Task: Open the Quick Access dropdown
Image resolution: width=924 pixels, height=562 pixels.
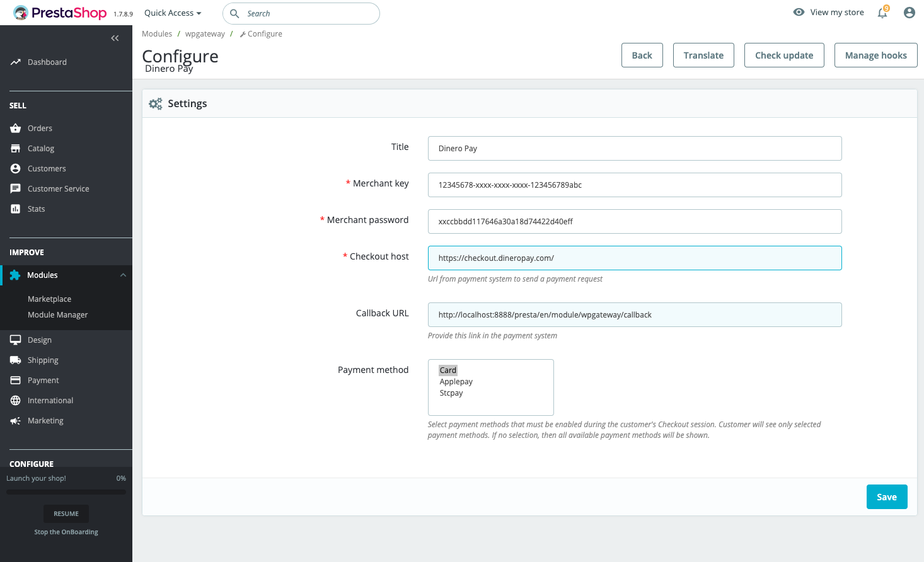Action: click(173, 13)
